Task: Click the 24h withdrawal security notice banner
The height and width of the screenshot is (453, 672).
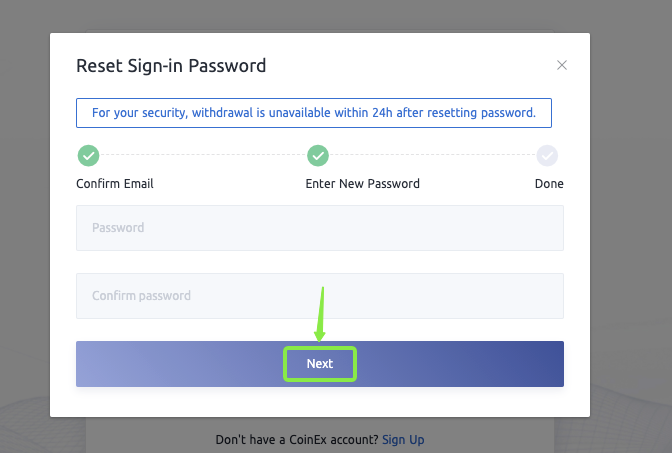Action: point(314,113)
